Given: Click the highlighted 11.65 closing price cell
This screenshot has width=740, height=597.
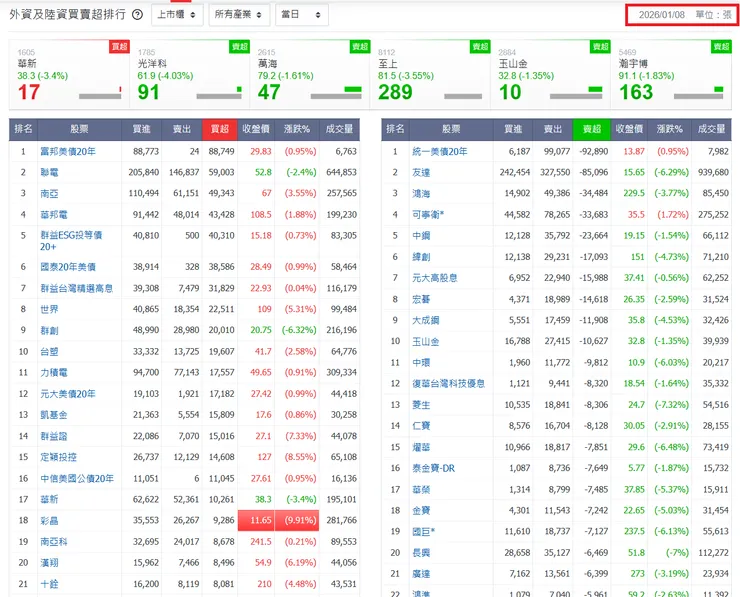Looking at the screenshot, I should click(255, 520).
